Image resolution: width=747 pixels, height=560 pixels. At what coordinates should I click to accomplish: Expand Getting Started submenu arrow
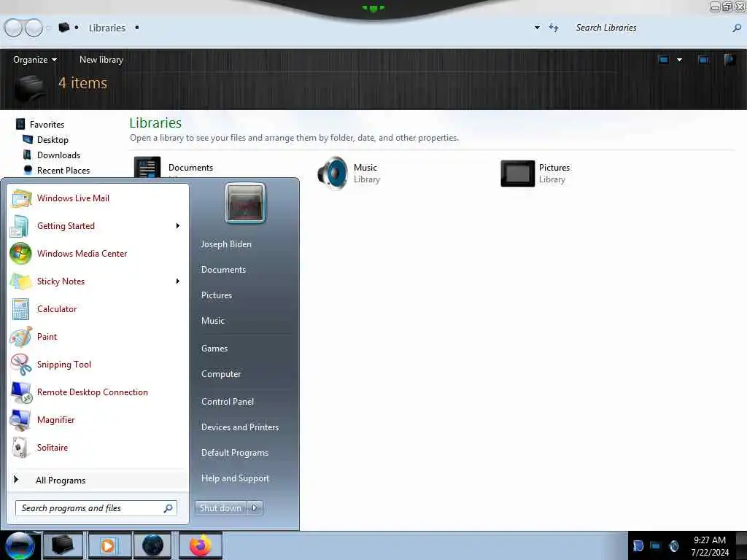[178, 226]
